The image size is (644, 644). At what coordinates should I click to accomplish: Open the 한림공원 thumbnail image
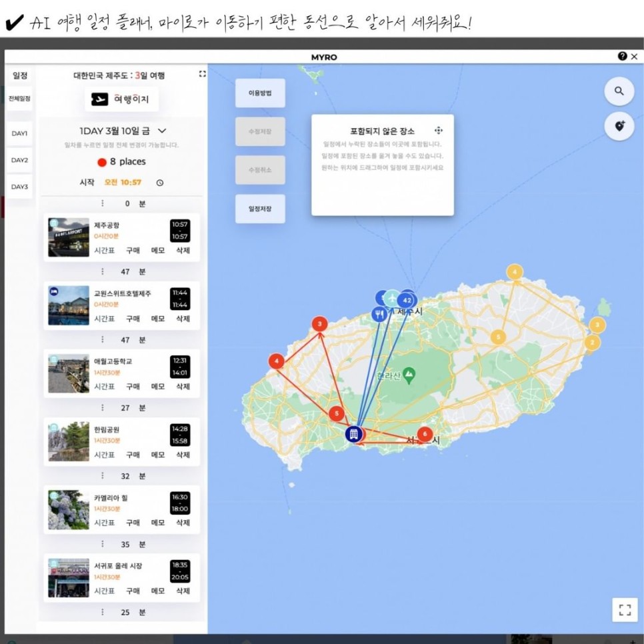click(69, 441)
